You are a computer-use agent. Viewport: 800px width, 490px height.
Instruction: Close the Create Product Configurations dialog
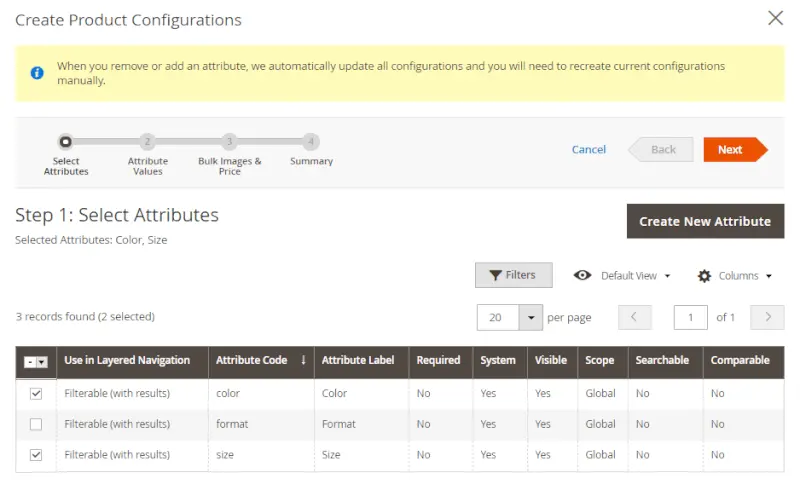click(x=775, y=18)
